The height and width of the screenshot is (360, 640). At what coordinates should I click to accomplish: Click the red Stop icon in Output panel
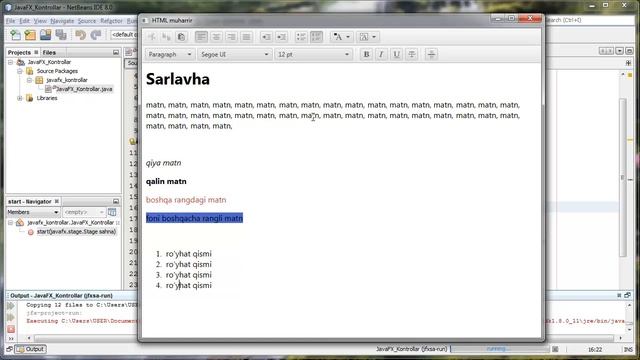pos(11,329)
